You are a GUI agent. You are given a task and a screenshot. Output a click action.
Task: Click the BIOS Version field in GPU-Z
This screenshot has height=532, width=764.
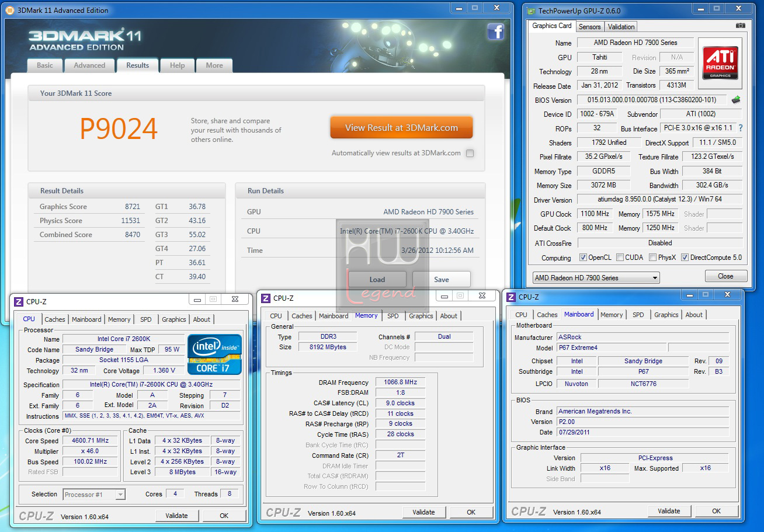pos(651,100)
